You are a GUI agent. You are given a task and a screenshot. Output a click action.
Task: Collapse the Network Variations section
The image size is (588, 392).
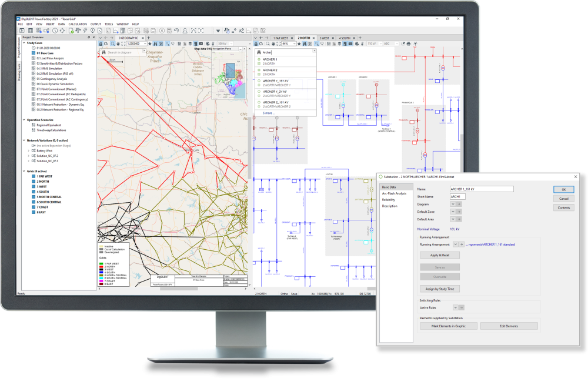pos(24,140)
